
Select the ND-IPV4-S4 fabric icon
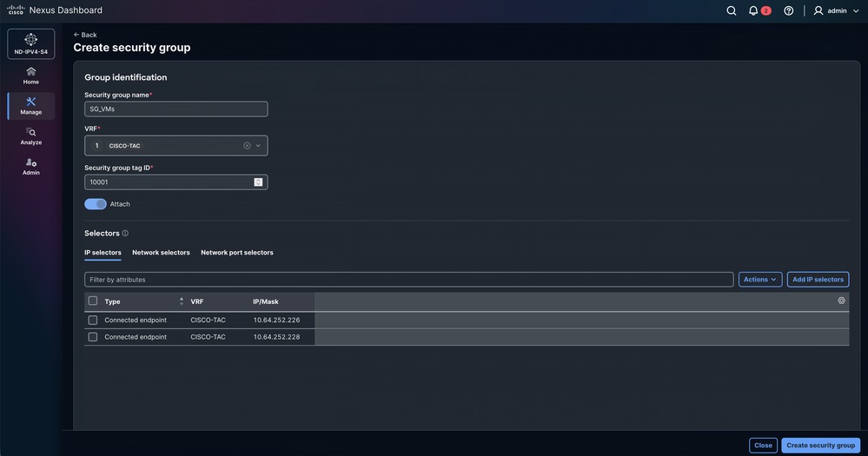(31, 43)
